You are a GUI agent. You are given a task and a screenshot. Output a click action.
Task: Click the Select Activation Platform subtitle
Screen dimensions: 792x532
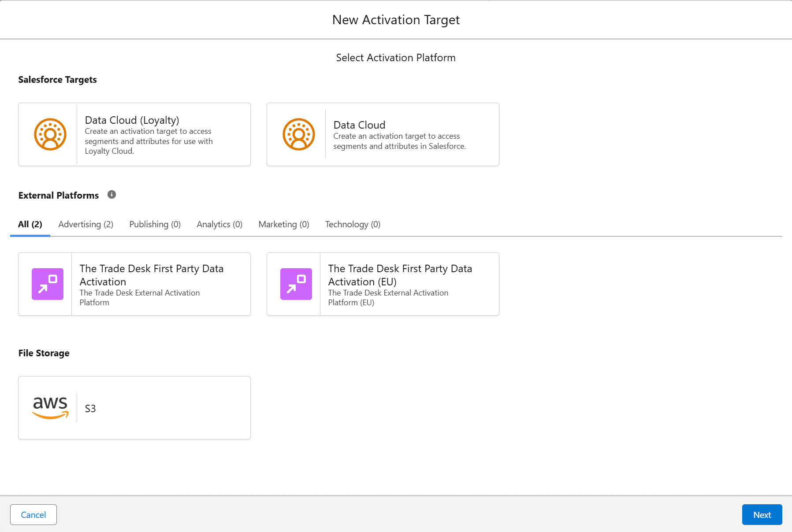pyautogui.click(x=396, y=58)
